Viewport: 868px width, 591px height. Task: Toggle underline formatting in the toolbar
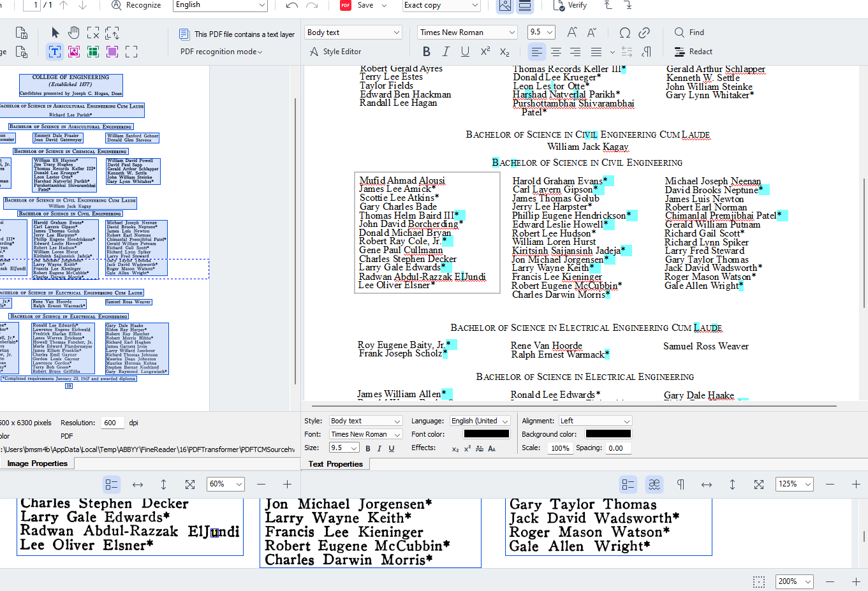click(465, 52)
